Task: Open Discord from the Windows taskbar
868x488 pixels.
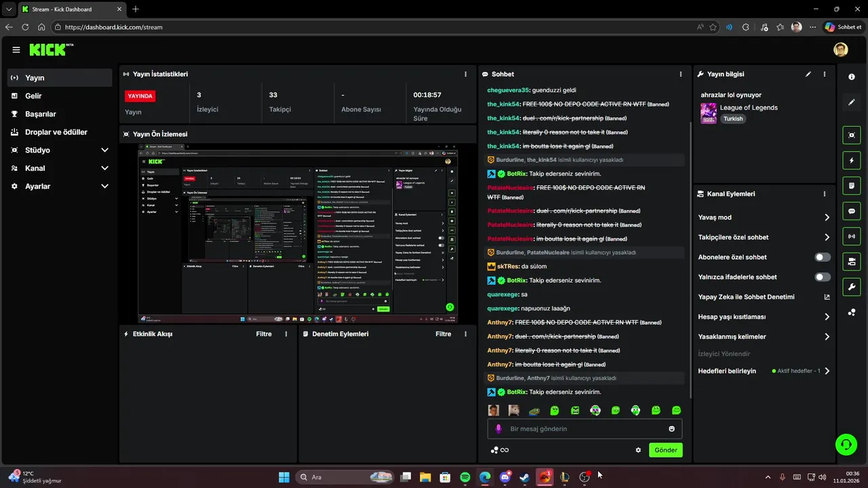Action: click(505, 477)
